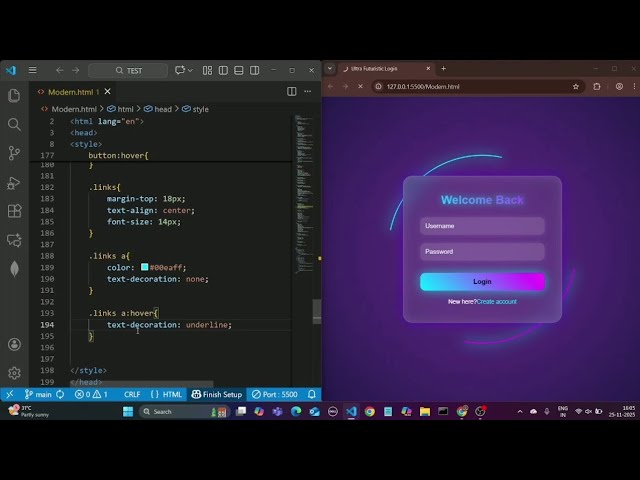
Task: Click the editor vertical scrollbar thumb
Action: (317, 311)
